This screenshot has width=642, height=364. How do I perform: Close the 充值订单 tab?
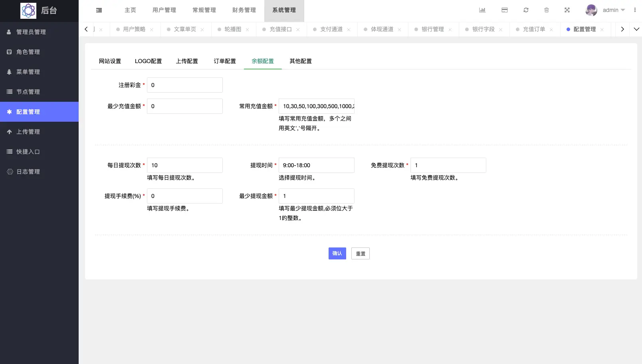(x=551, y=30)
